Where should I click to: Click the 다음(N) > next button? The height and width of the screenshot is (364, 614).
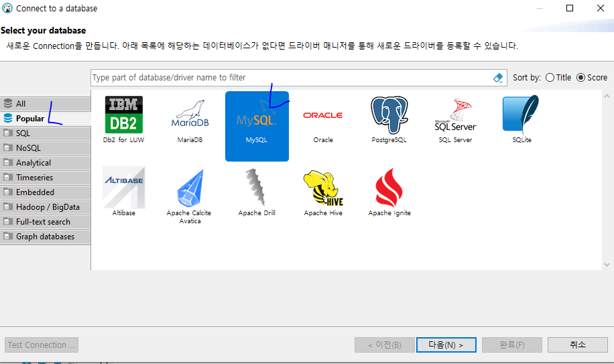click(446, 345)
